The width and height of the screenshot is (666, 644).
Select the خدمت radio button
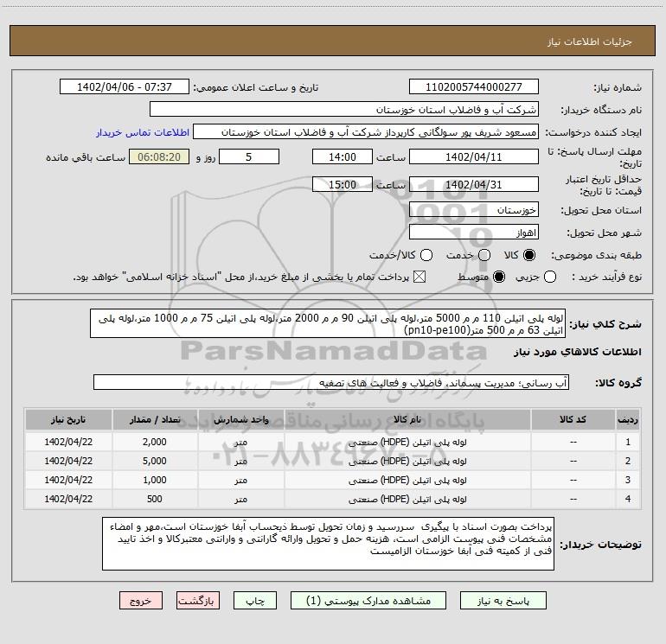(484, 255)
